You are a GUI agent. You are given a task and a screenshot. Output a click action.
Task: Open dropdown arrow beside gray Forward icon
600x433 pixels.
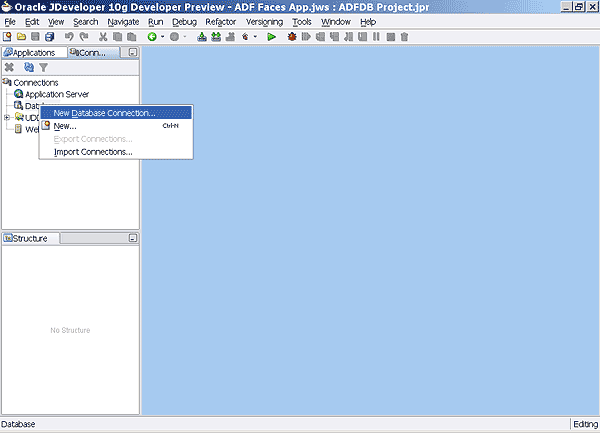click(185, 37)
